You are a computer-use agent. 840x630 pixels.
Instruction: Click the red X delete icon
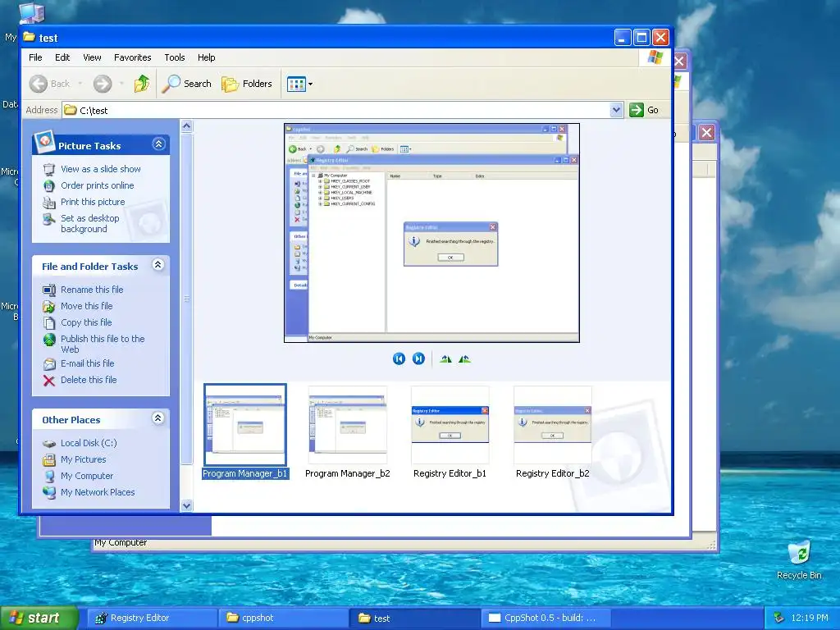(48, 381)
